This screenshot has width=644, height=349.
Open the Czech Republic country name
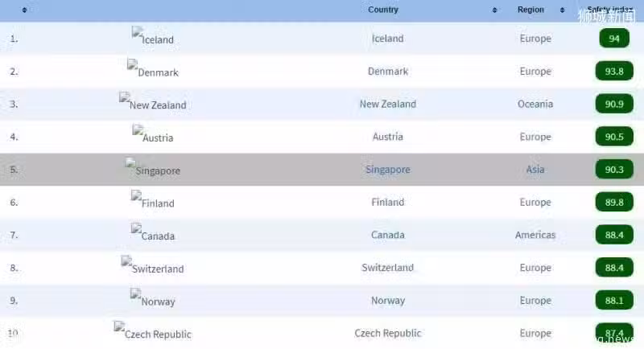pos(388,333)
